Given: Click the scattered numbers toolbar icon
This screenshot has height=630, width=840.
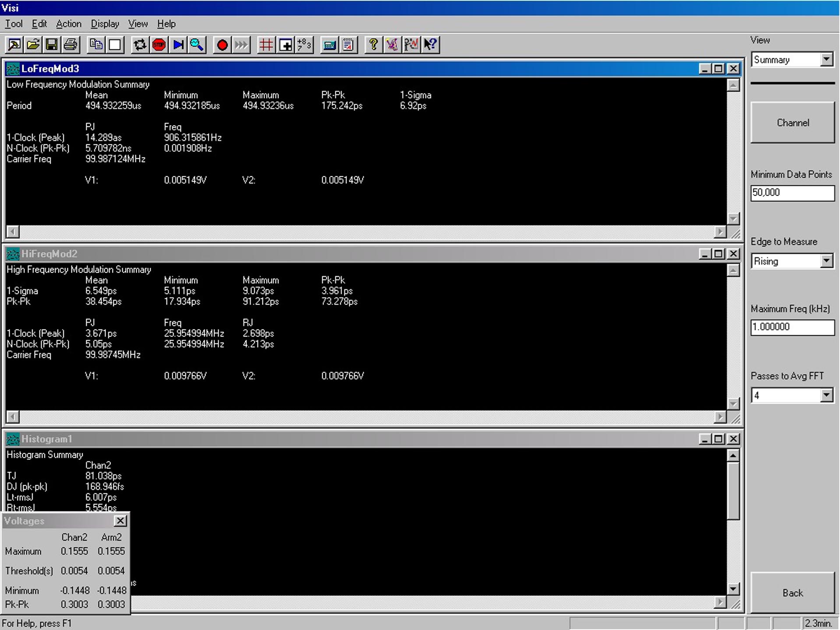Looking at the screenshot, I should (x=304, y=45).
